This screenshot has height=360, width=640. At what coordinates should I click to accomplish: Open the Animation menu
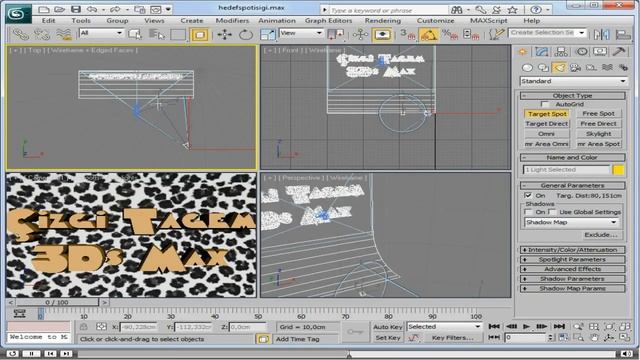tap(277, 21)
